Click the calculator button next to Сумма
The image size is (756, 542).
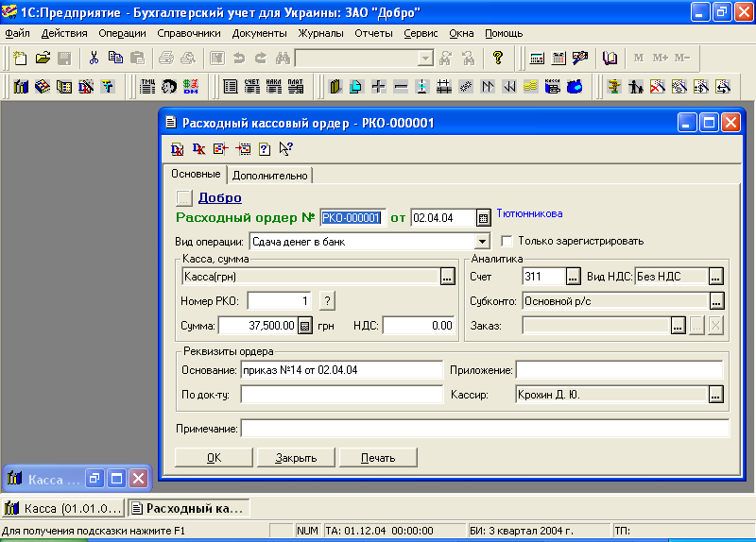(304, 326)
